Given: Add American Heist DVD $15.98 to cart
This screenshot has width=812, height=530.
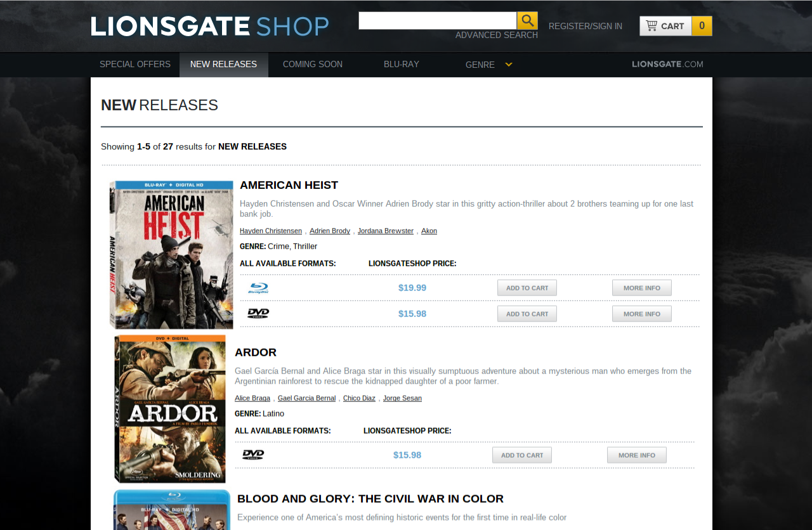Looking at the screenshot, I should pos(527,314).
